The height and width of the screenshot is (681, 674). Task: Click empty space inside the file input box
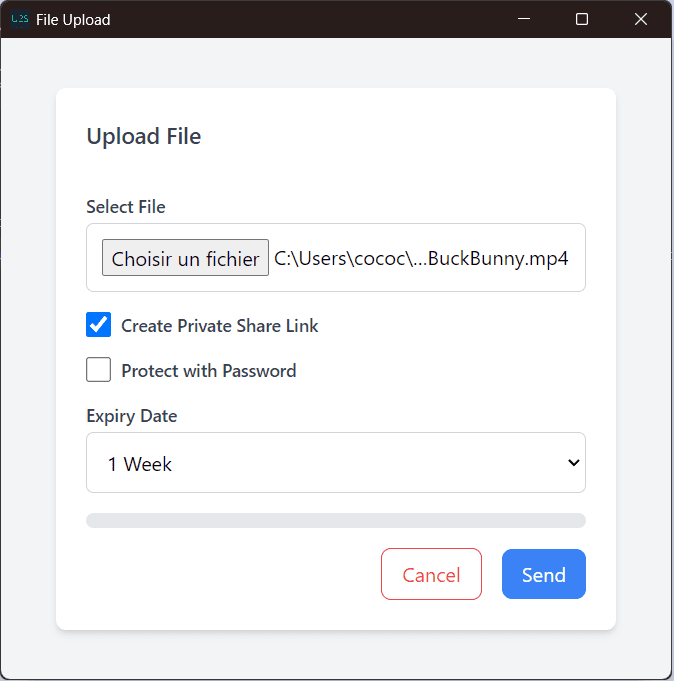335,283
